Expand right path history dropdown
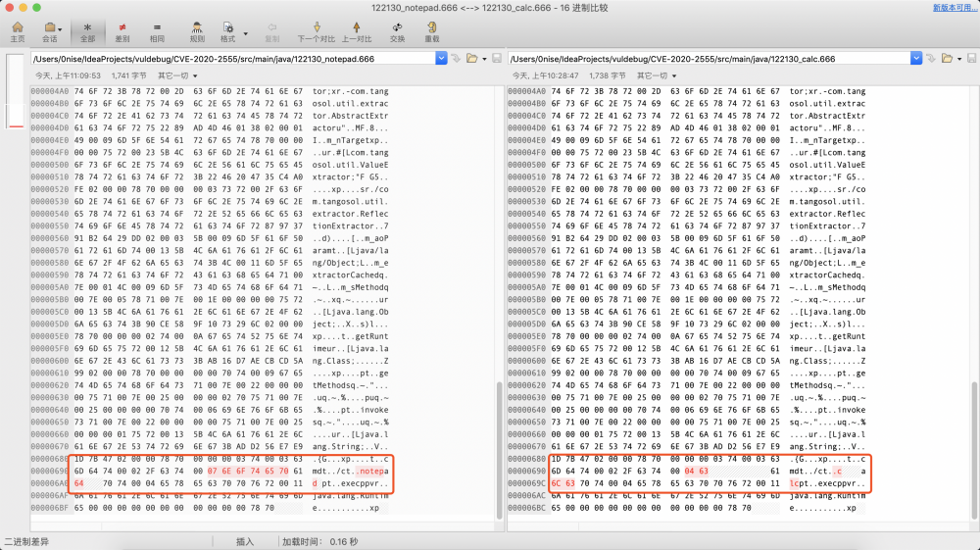The image size is (980, 550). pyautogui.click(x=916, y=58)
